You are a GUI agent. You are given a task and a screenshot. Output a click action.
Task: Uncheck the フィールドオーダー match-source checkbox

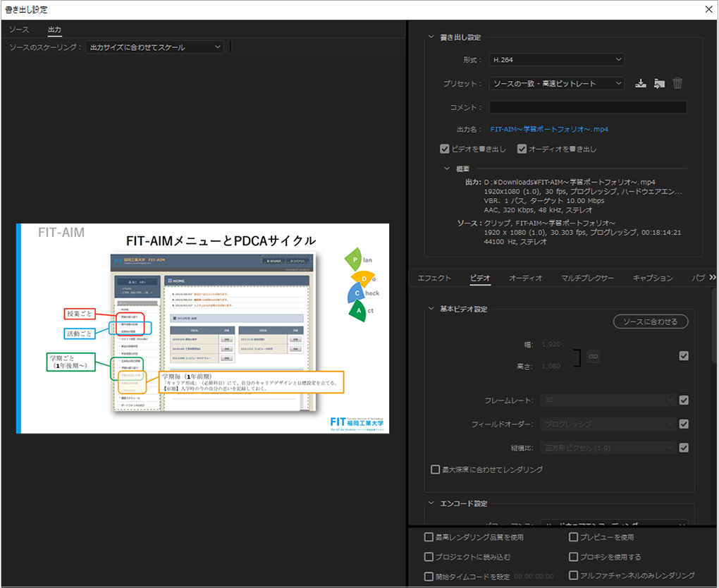684,424
